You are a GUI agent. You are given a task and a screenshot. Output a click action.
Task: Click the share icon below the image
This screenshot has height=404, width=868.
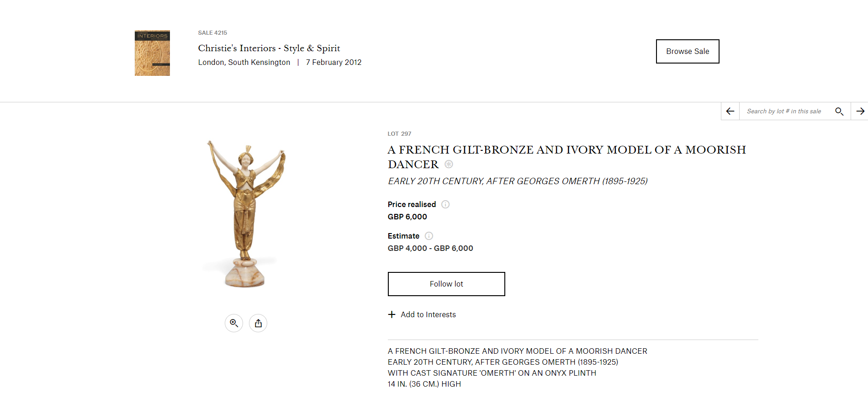click(258, 323)
